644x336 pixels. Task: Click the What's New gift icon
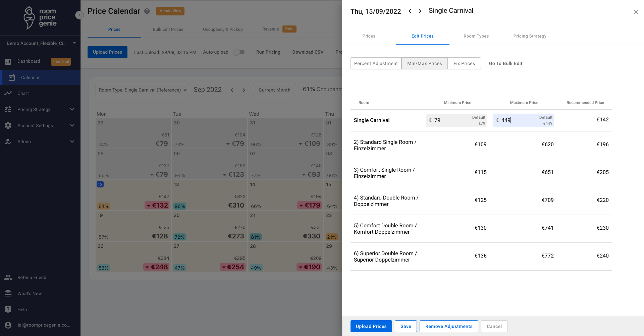tap(8, 293)
